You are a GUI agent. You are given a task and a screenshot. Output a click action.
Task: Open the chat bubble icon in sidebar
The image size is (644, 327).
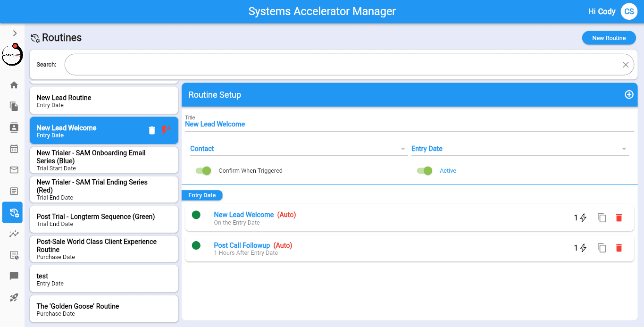(14, 276)
